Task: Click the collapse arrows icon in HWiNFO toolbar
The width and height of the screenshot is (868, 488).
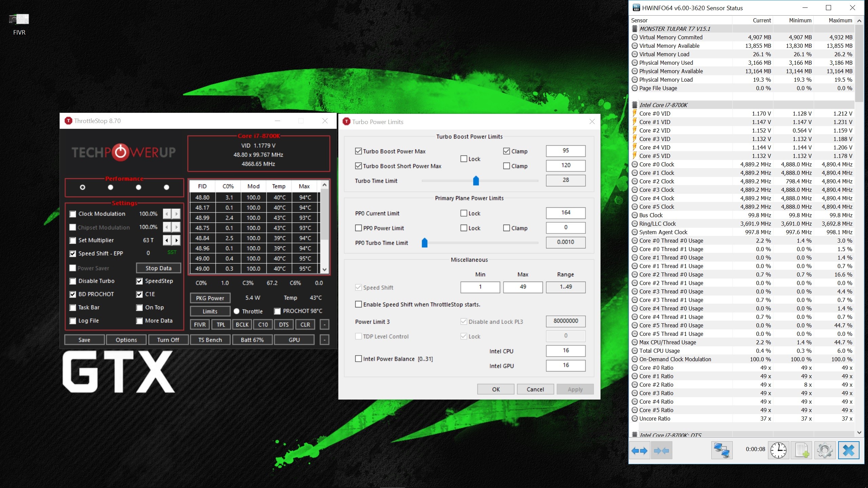Action: pos(661,450)
